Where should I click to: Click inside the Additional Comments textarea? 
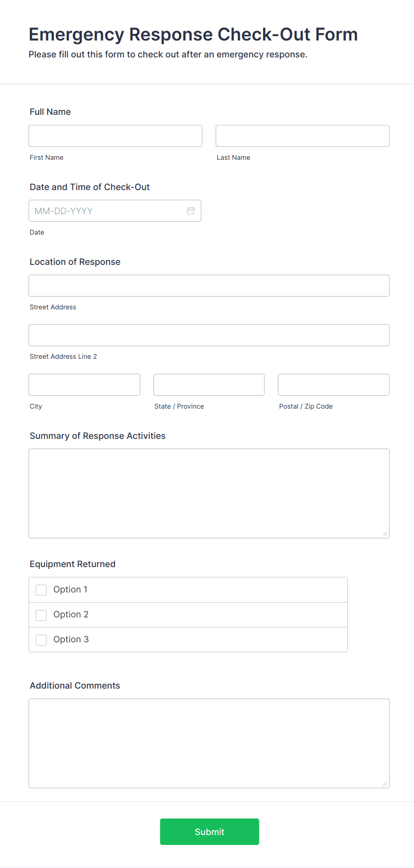coord(209,743)
